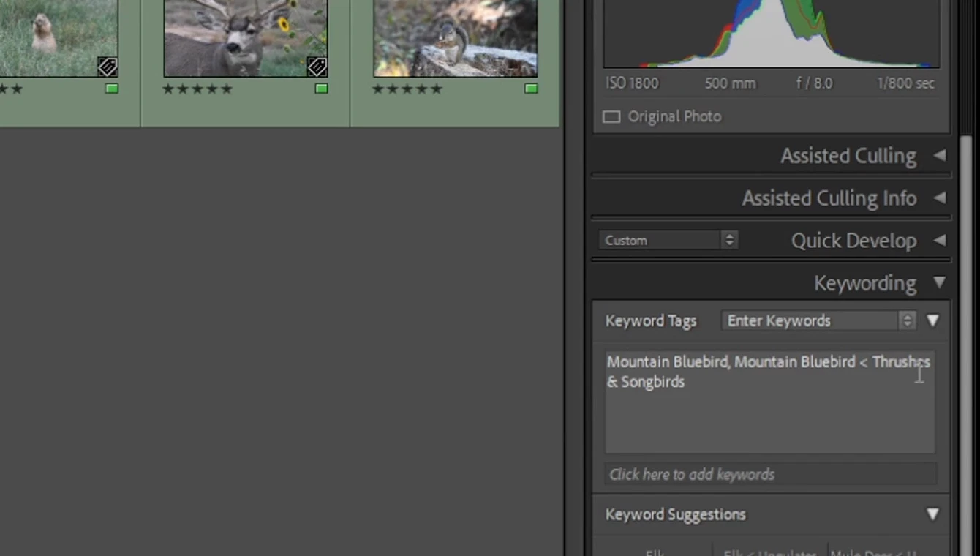The image size is (980, 556).
Task: Collapse the Keyword Tags section triangle
Action: pyautogui.click(x=933, y=320)
